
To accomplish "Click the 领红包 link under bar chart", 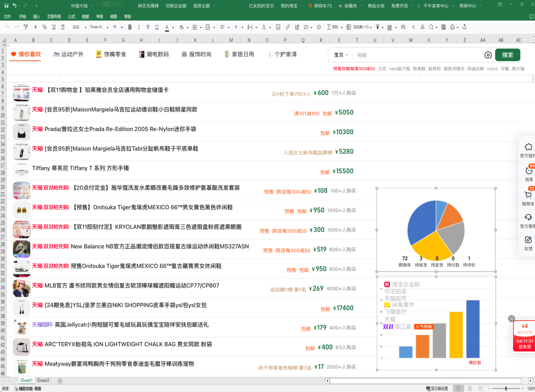I will tap(475, 363).
